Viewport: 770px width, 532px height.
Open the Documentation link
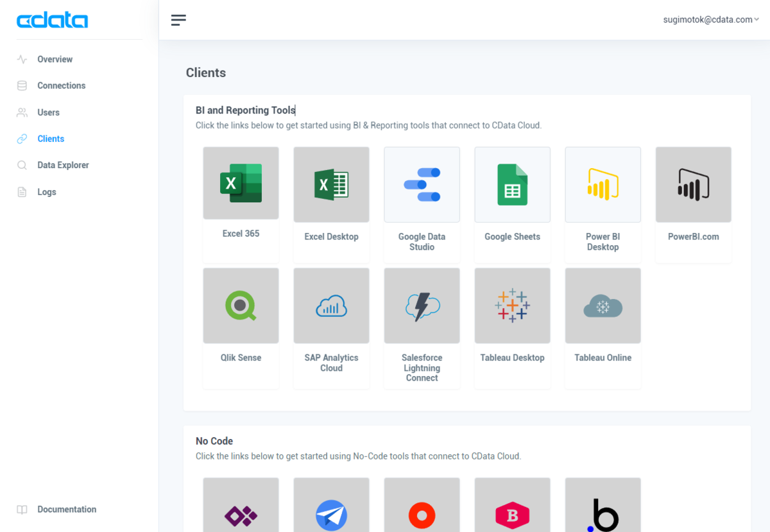pyautogui.click(x=67, y=510)
